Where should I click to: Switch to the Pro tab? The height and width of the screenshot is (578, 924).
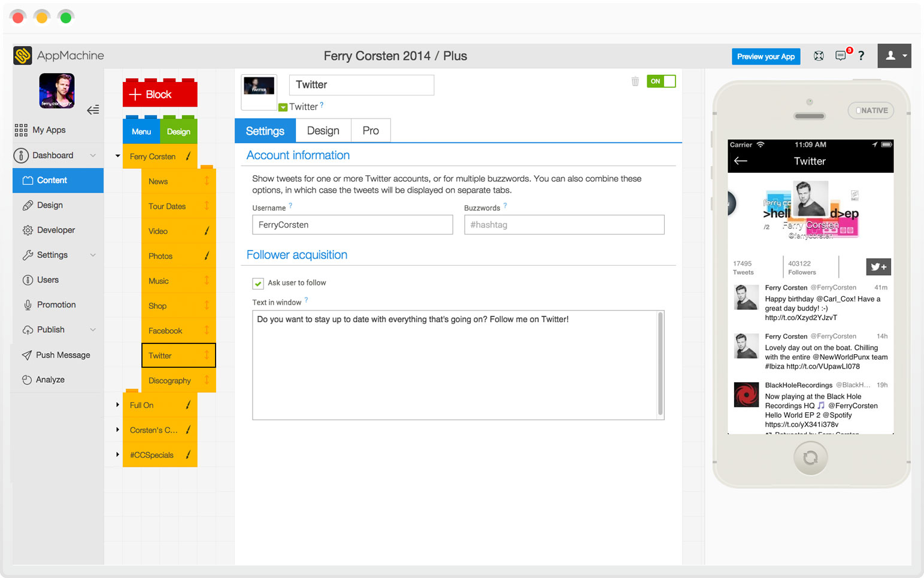pyautogui.click(x=370, y=130)
